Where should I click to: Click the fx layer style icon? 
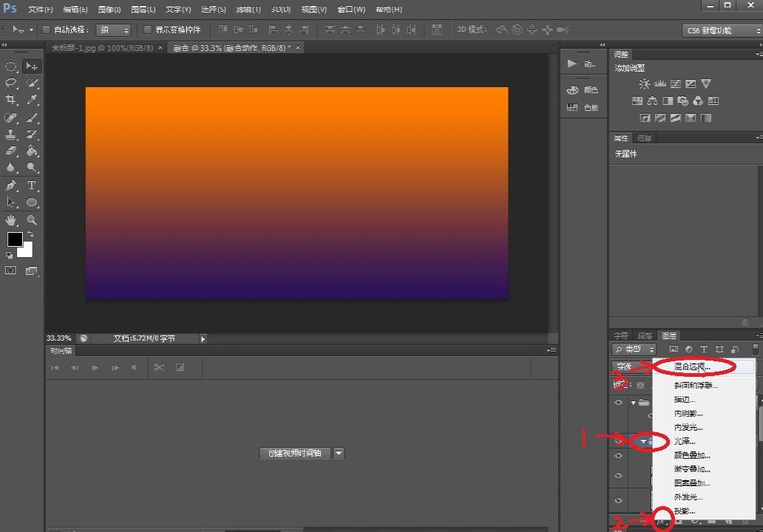pos(662,521)
